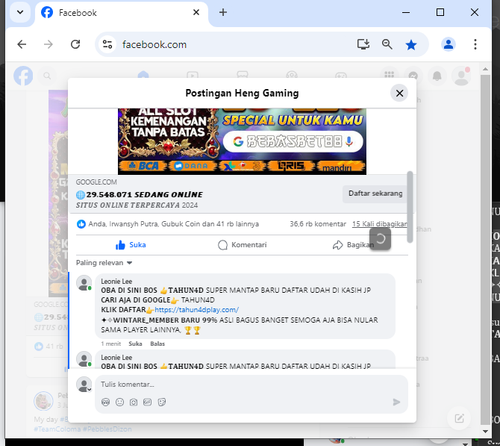Open the sticker picker icon
Screen dimensions: 500x446
(x=162, y=402)
